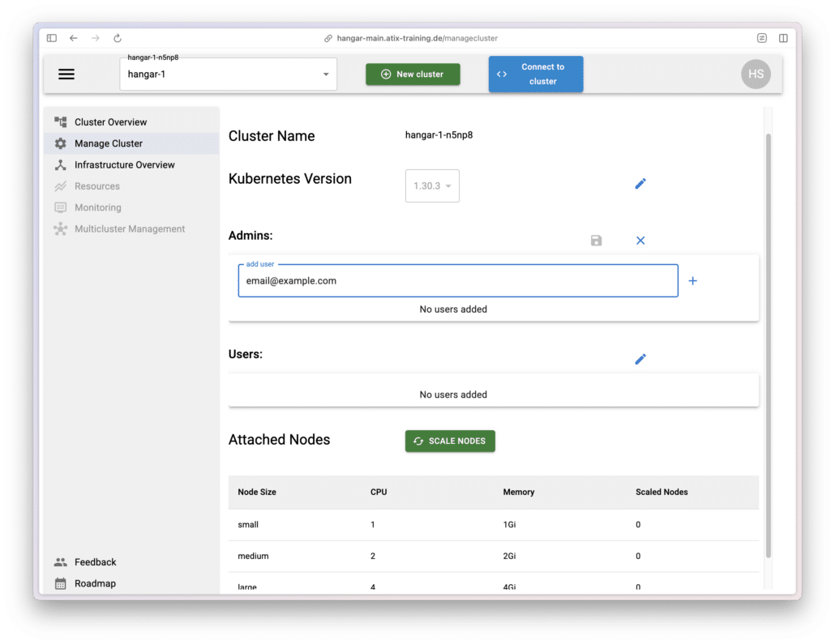Click the save icon for Admins
Viewport: 835px width, 644px height.
[x=597, y=241]
